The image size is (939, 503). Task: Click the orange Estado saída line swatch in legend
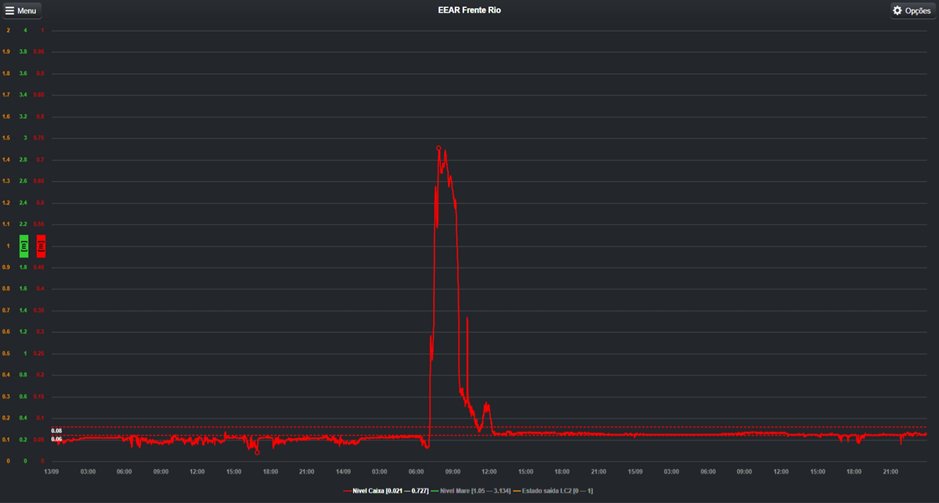pos(517,491)
